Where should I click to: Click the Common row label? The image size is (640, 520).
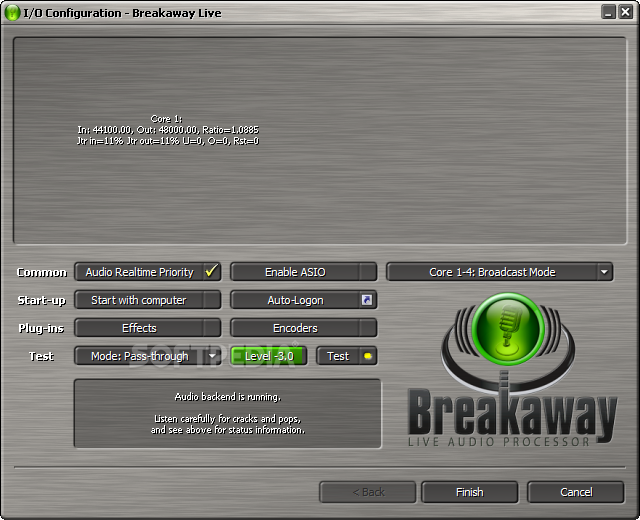tap(41, 272)
